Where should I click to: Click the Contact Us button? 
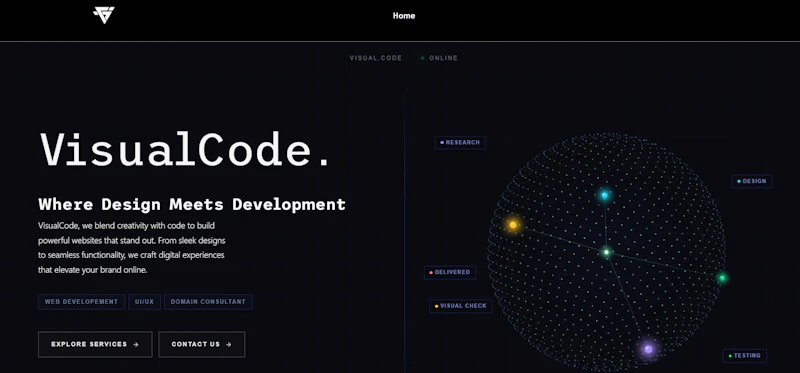tap(202, 344)
